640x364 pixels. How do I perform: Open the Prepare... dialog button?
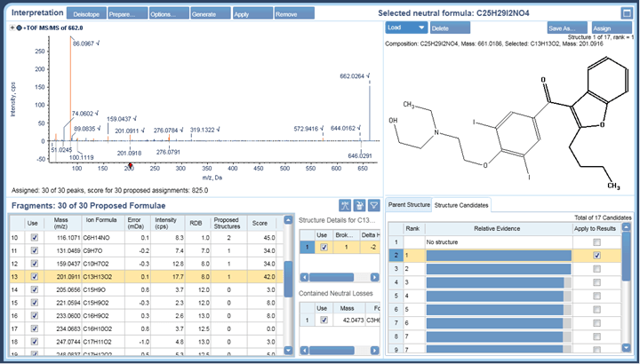(x=127, y=14)
